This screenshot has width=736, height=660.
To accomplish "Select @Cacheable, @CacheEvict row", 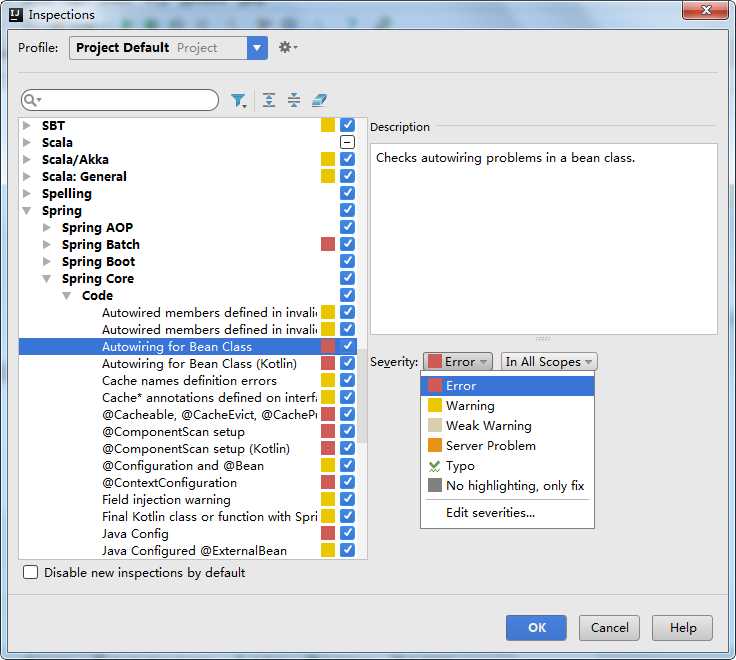I will [187, 414].
